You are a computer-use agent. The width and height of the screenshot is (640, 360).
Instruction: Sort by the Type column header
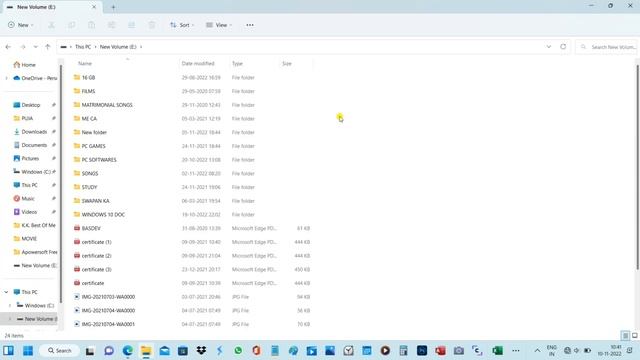pos(237,64)
